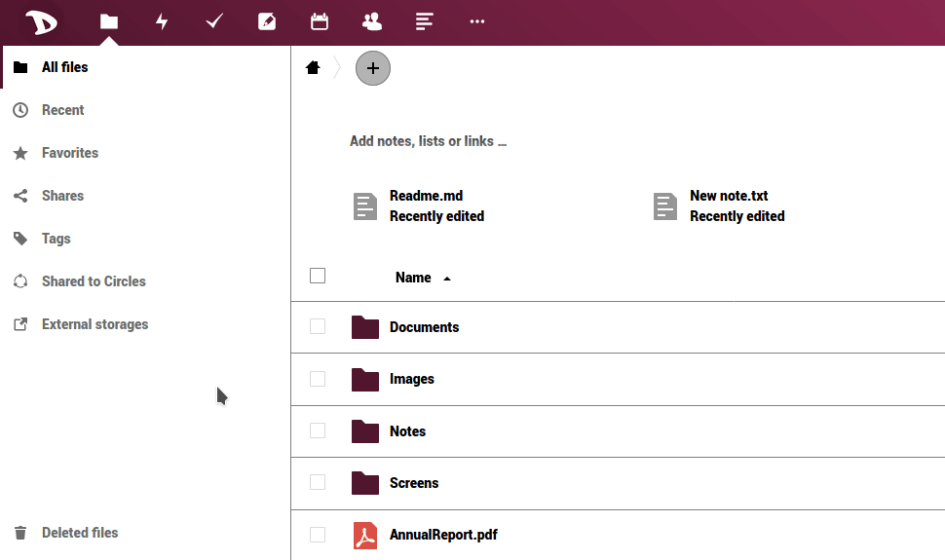The image size is (945, 560).
Task: Open the Images folder
Action: [x=411, y=379]
